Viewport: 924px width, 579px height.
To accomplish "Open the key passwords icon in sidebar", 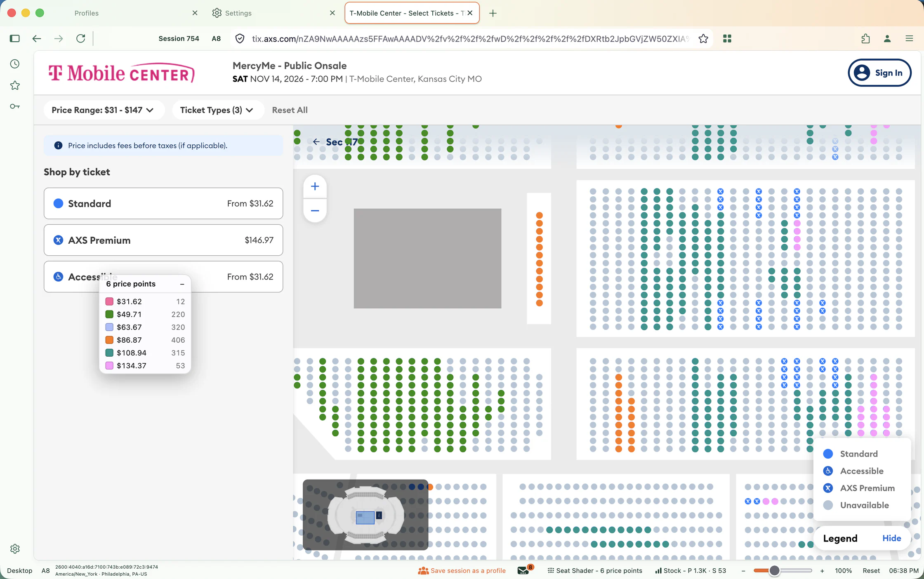I will 15,106.
